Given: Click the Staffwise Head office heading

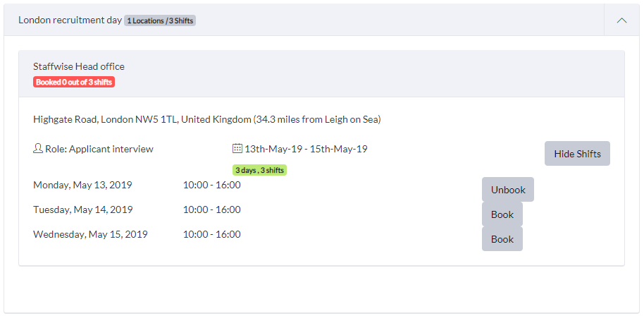Looking at the screenshot, I should point(79,66).
